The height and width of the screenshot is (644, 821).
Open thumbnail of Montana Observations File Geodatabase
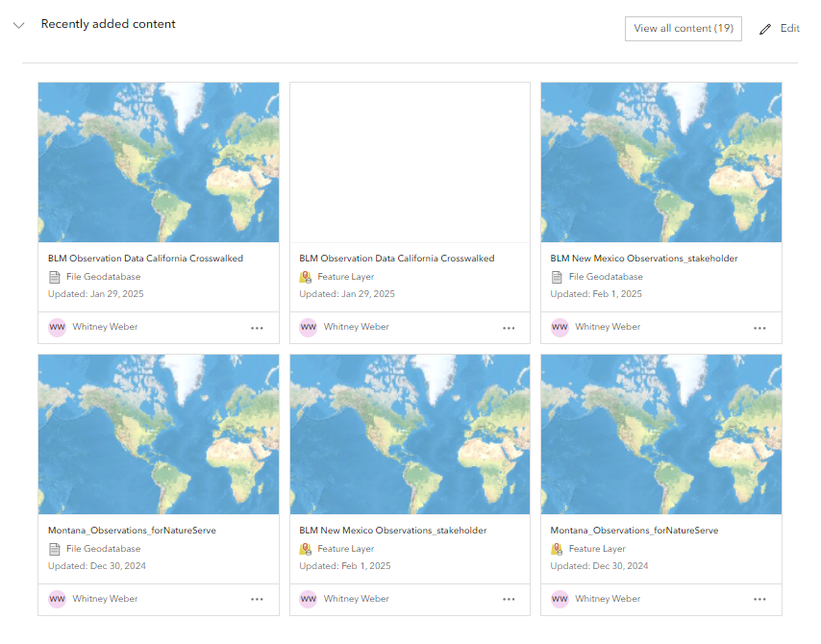159,434
